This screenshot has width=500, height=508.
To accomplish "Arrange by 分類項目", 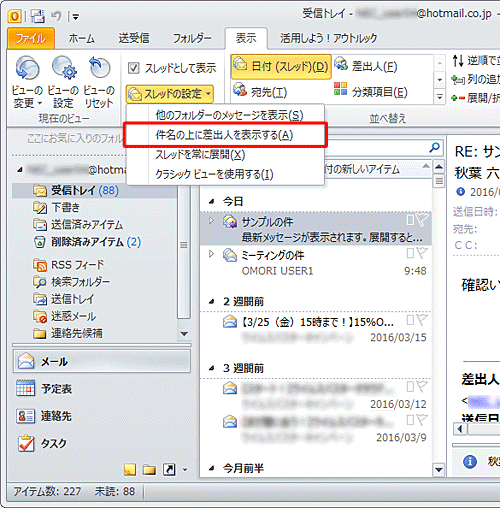I will (x=371, y=92).
